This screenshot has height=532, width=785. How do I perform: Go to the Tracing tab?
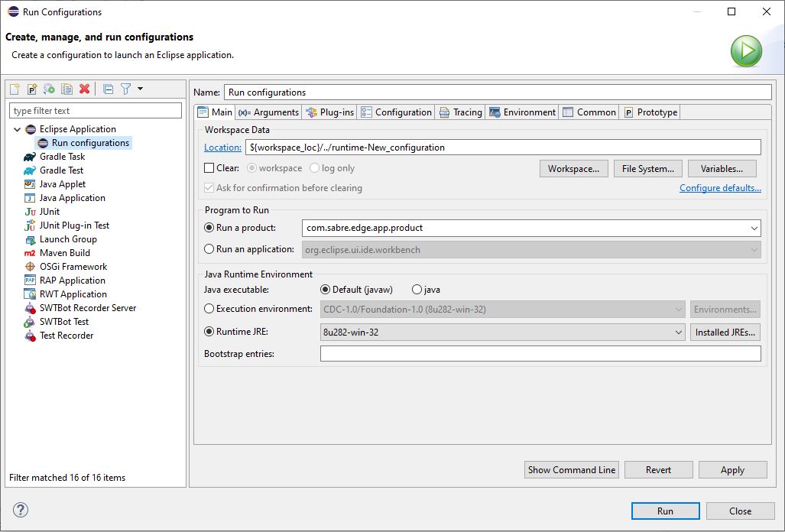click(461, 112)
